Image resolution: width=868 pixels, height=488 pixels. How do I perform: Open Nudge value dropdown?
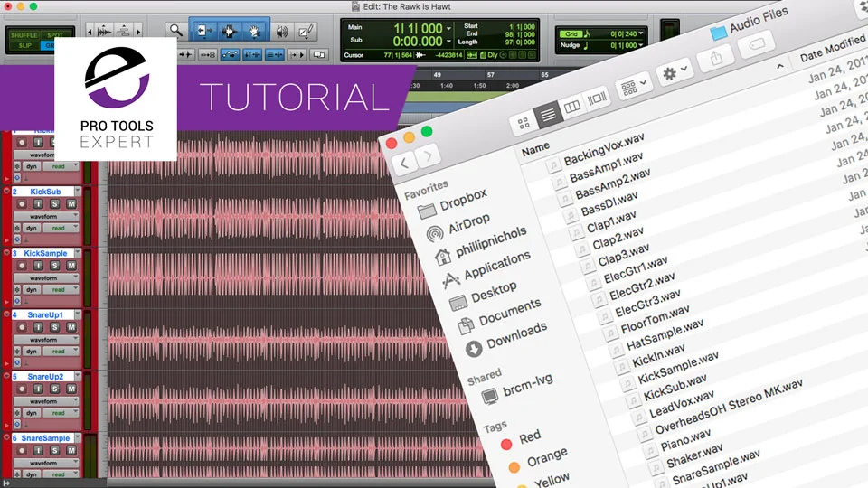[x=641, y=45]
